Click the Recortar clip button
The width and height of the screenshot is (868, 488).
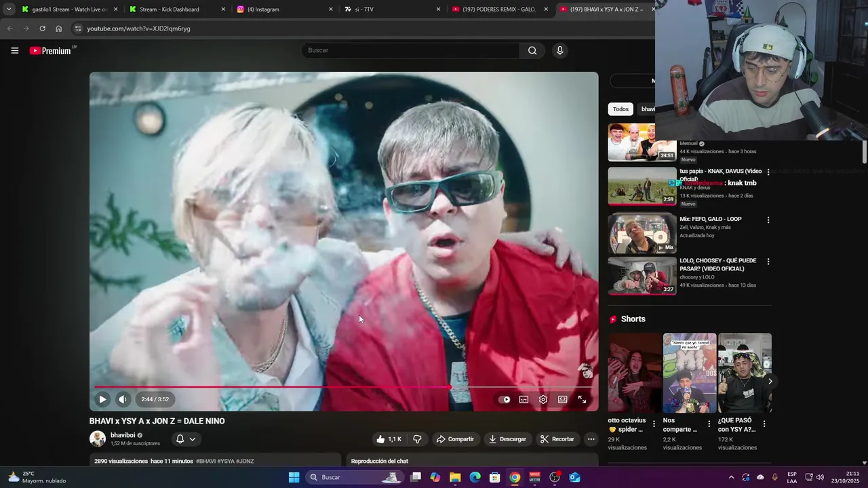(x=557, y=439)
